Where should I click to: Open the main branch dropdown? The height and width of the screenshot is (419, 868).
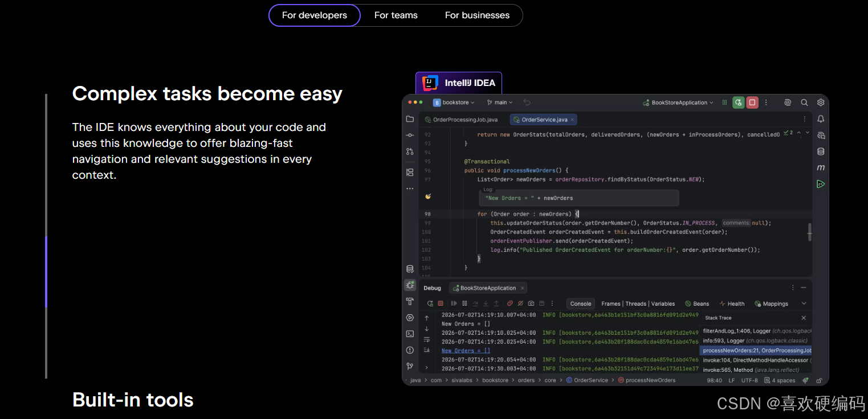(500, 102)
